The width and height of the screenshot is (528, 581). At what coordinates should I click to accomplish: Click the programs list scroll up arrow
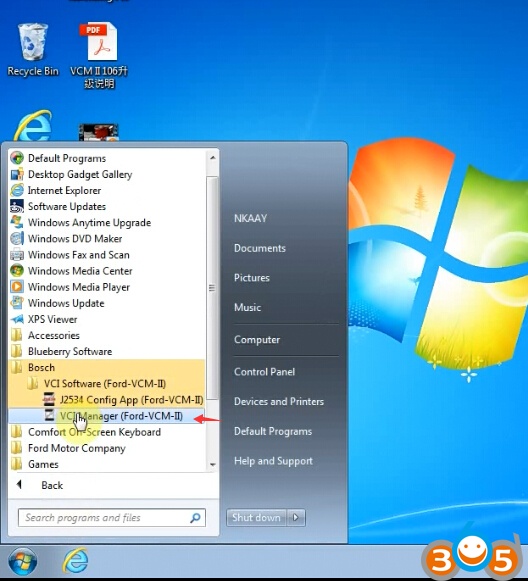tap(213, 158)
